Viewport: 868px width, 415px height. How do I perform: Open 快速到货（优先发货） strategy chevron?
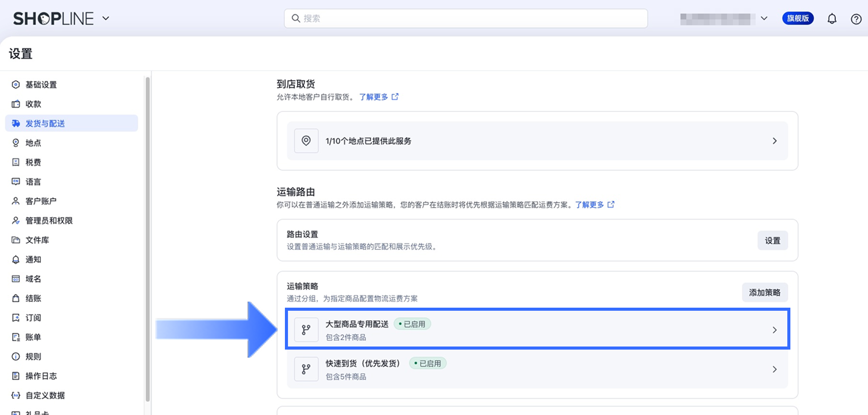pos(775,369)
